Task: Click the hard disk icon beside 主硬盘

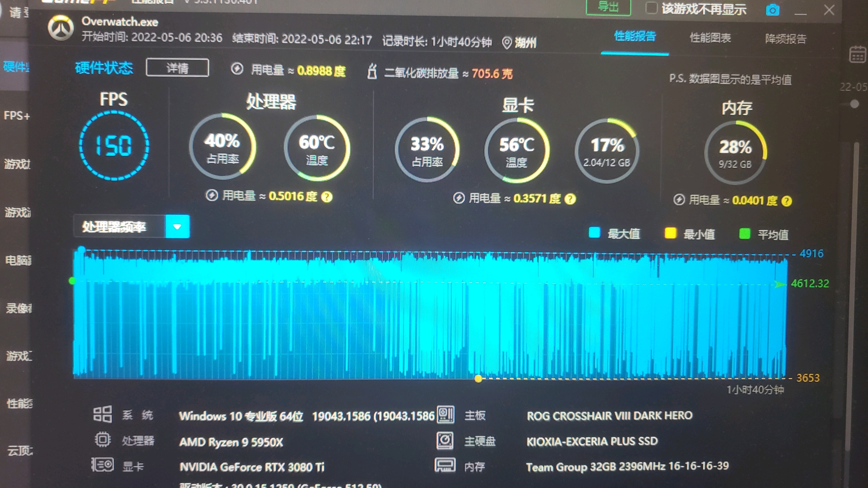Action: click(x=445, y=440)
